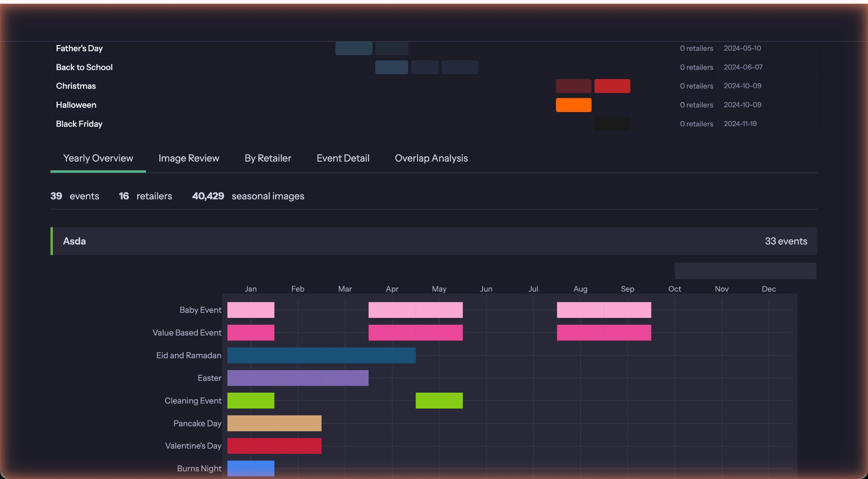This screenshot has width=868, height=479.
Task: Select the Event Detail tab
Action: [343, 158]
